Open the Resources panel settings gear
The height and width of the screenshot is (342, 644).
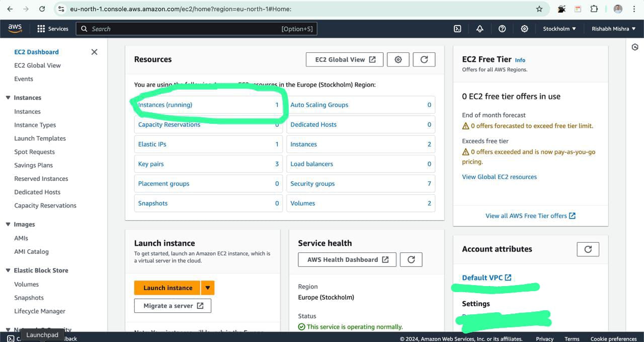(398, 59)
